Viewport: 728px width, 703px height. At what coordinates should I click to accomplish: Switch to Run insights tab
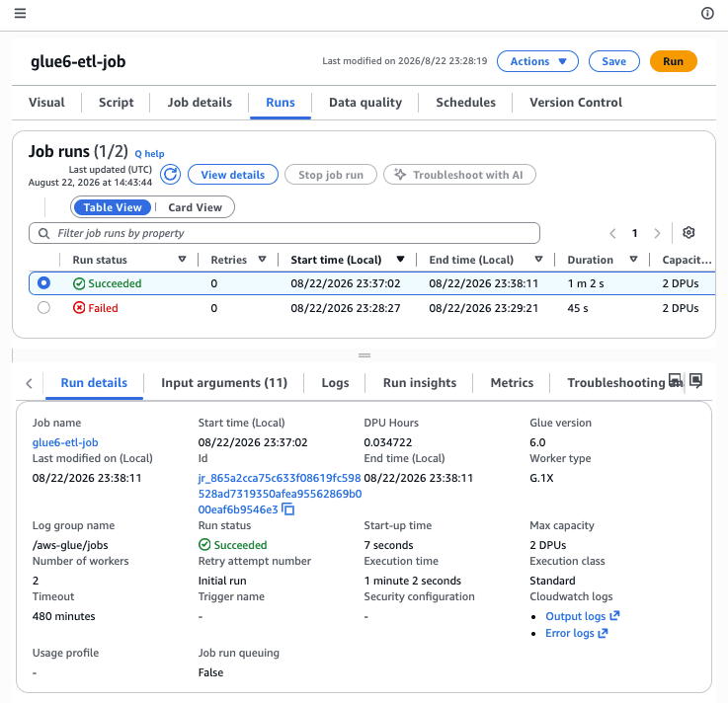pos(420,383)
